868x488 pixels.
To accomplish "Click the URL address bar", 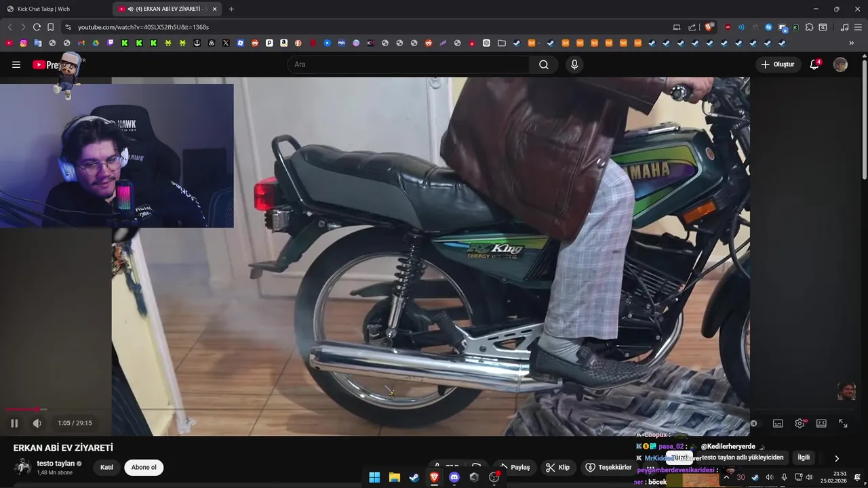I will (x=366, y=27).
